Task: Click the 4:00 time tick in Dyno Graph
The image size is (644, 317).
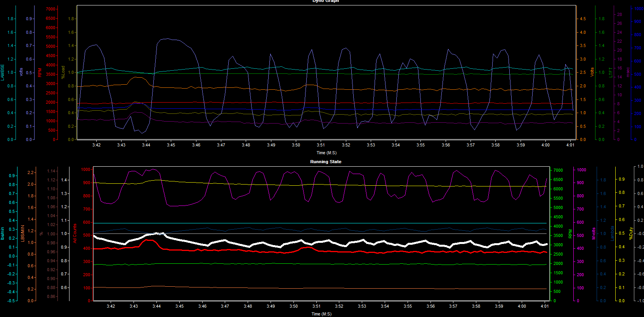Action: (545, 145)
